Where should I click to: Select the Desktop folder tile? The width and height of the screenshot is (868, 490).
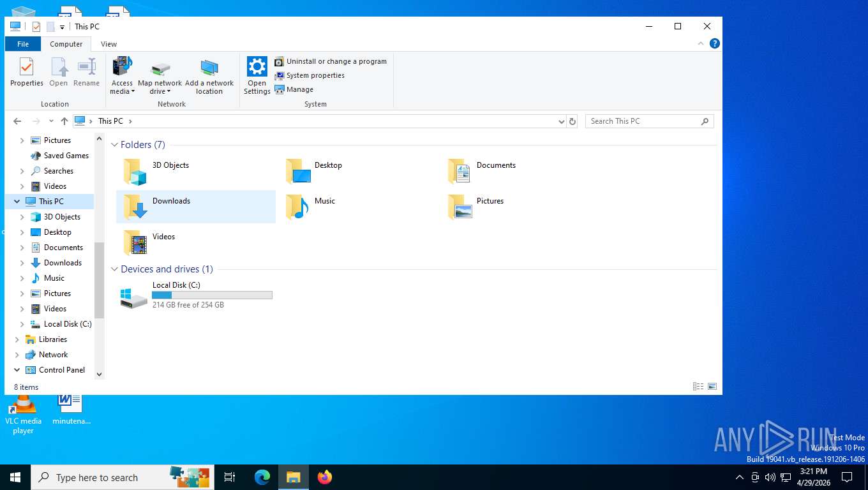358,171
